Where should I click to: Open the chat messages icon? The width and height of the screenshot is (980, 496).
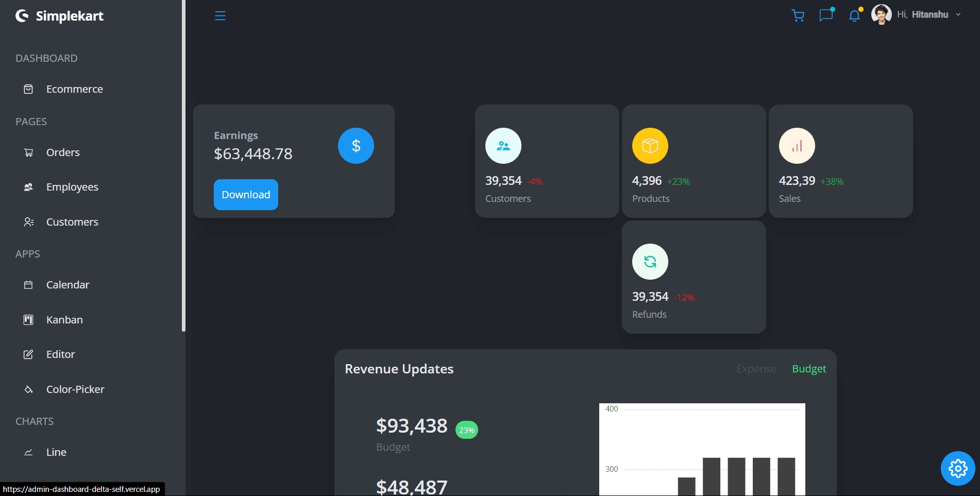826,15
